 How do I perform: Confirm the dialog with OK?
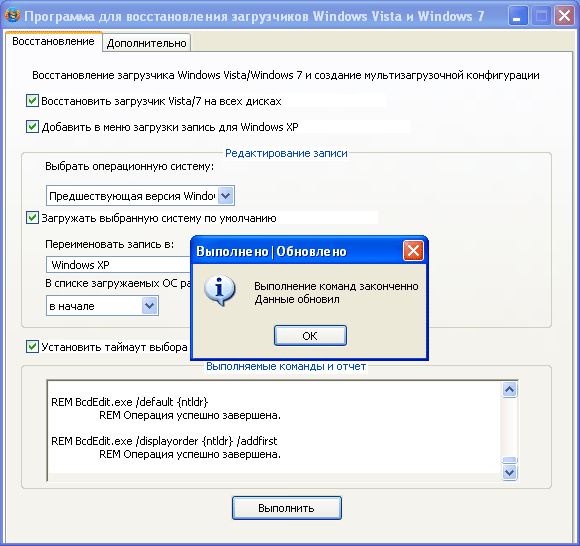[310, 336]
